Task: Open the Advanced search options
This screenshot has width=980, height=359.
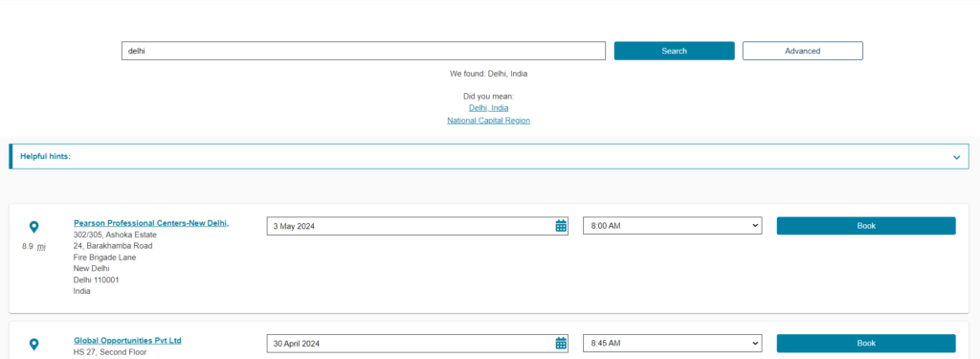Action: click(803, 51)
